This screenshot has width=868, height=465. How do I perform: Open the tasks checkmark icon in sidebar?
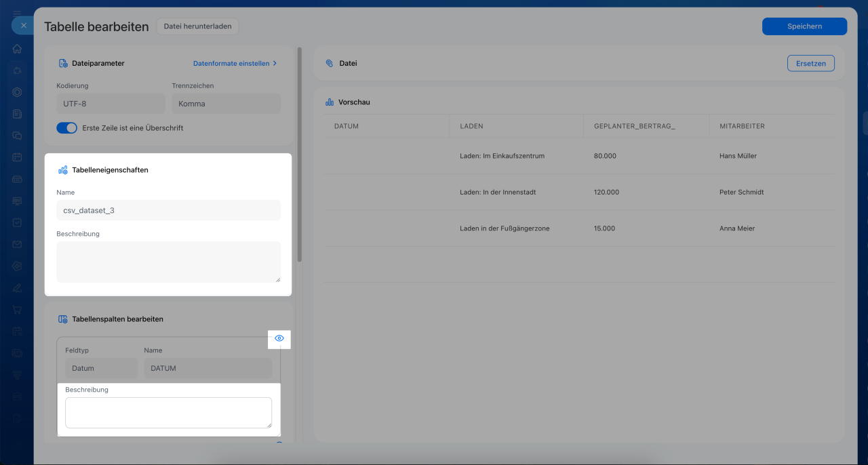click(17, 222)
